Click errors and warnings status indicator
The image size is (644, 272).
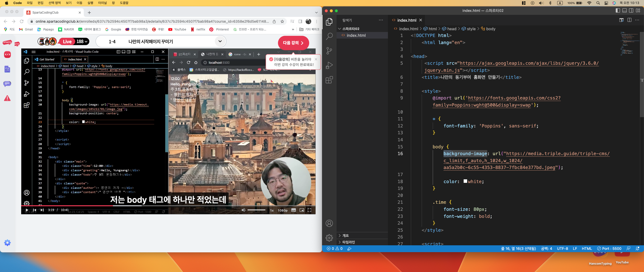335,249
